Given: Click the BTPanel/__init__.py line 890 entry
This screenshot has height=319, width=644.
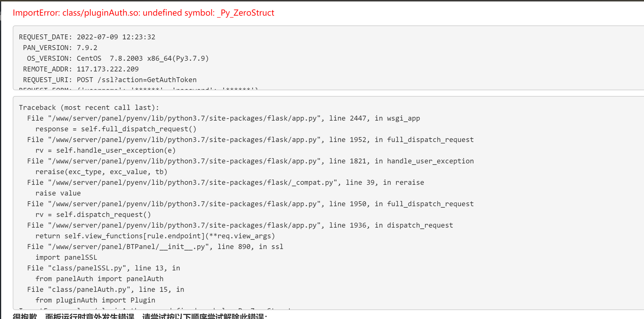Looking at the screenshot, I should coord(155,247).
